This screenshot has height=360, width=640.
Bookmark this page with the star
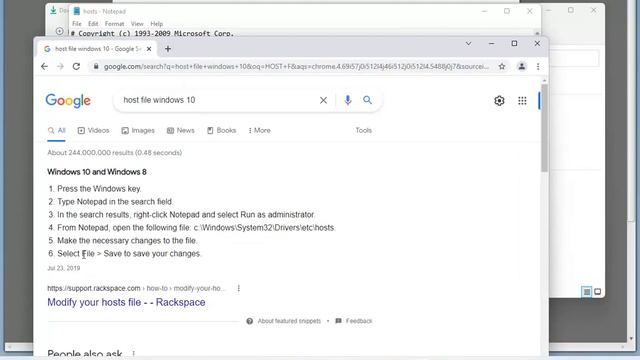(502, 67)
